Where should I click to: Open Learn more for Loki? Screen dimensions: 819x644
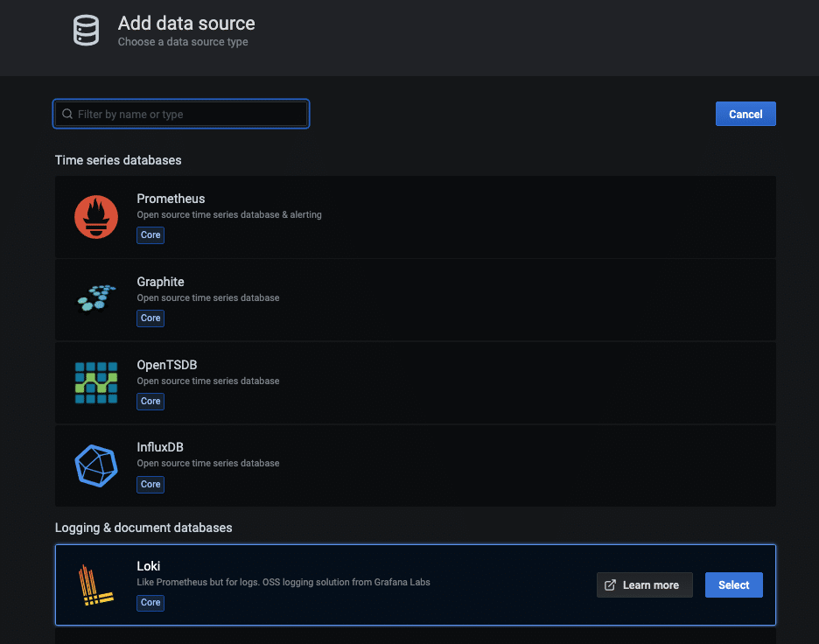(x=644, y=584)
